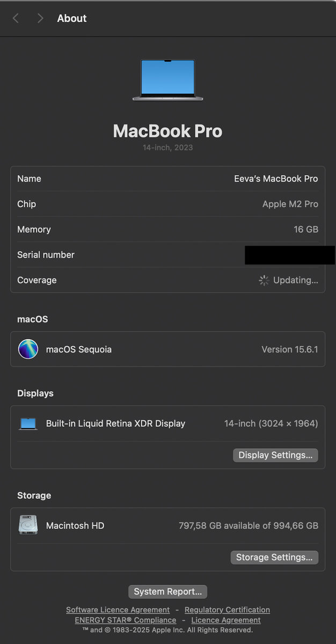This screenshot has height=644, width=336.
Task: Click the Apple M2 Pro chip value
Action: 290,204
